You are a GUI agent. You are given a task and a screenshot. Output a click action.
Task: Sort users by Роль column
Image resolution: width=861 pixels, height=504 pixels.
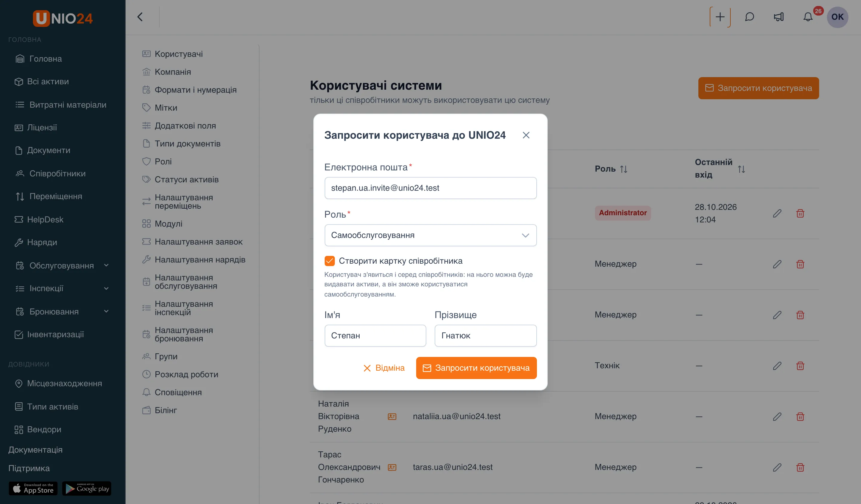click(x=624, y=169)
